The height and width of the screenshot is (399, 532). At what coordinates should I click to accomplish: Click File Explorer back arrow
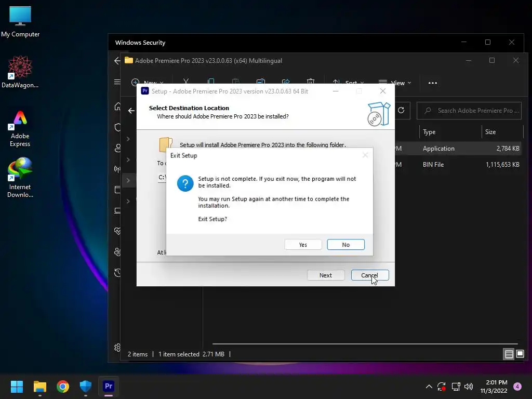tap(131, 111)
